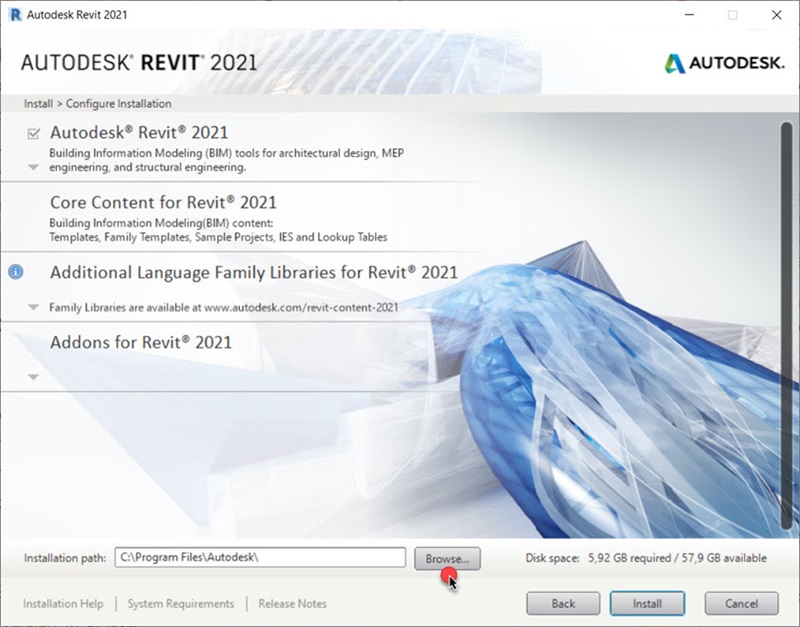This screenshot has height=627, width=800.
Task: Open the Installation Help link
Action: click(x=63, y=604)
